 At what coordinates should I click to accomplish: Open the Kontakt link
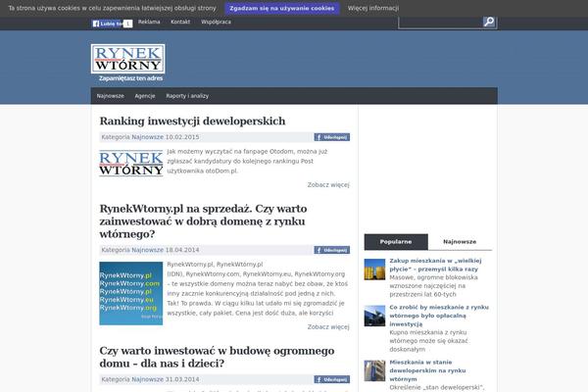coord(180,22)
